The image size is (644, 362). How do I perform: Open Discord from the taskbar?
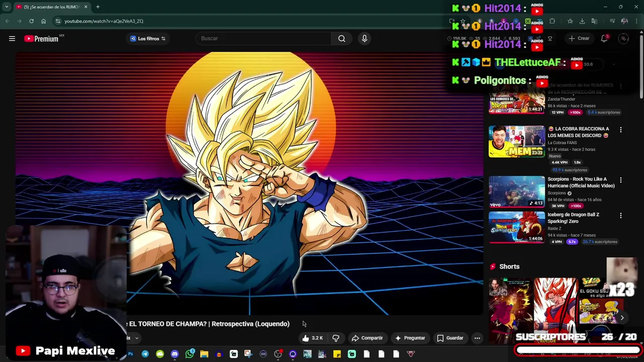tap(175, 354)
